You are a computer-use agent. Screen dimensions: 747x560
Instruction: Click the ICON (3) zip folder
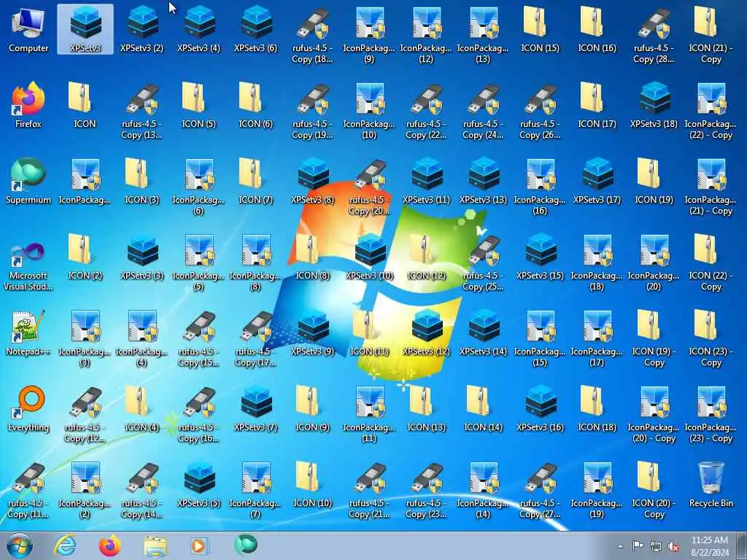coord(142,181)
